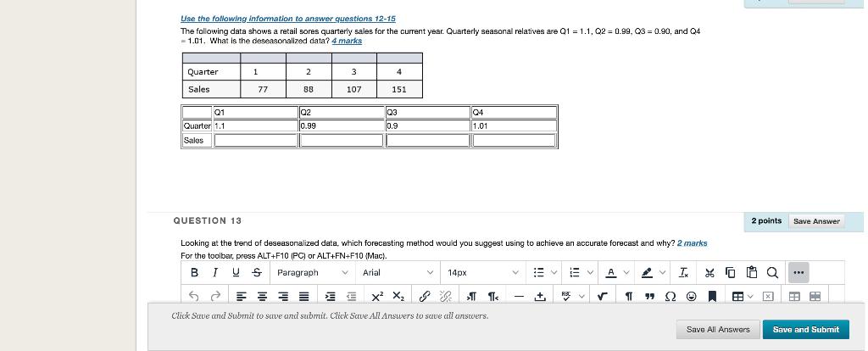This screenshot has height=351, width=868.
Task: Expand bullet list style options
Action: pos(554,272)
